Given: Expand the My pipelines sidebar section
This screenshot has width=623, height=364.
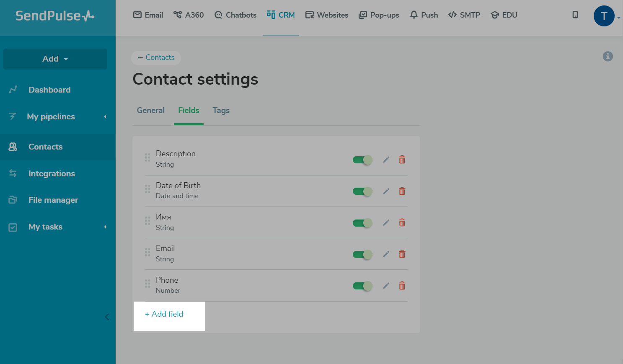Looking at the screenshot, I should 57,117.
